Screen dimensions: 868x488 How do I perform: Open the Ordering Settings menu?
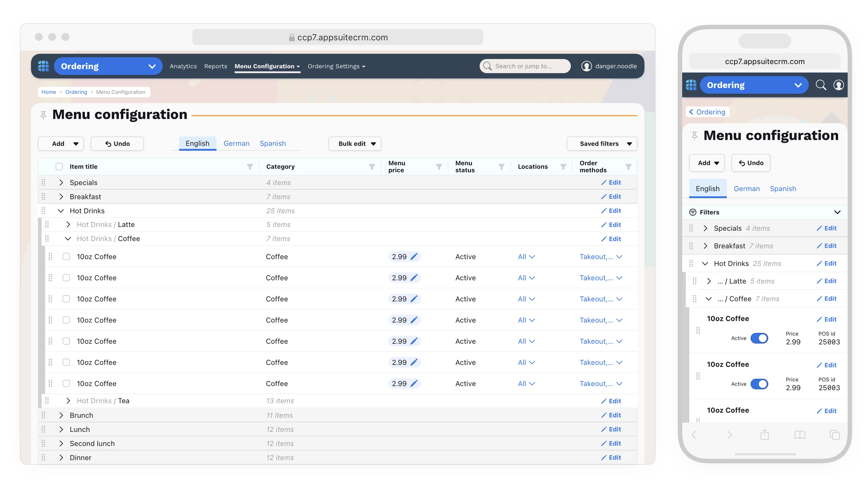click(336, 66)
